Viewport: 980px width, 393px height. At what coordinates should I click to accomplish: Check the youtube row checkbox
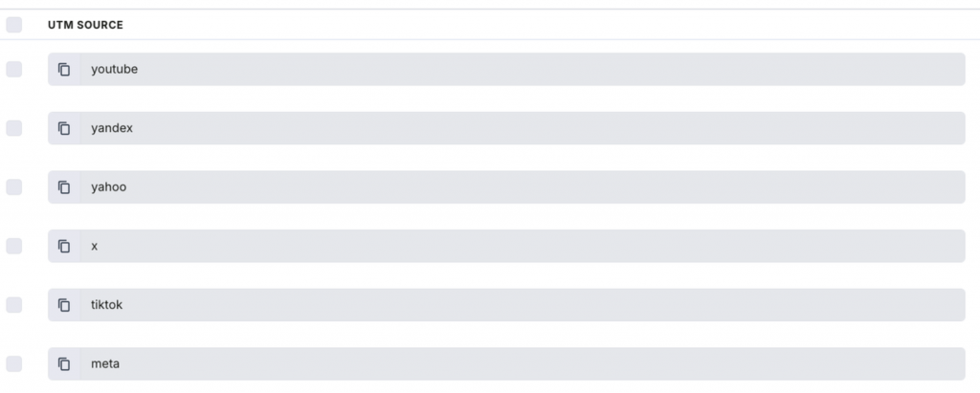[13, 70]
